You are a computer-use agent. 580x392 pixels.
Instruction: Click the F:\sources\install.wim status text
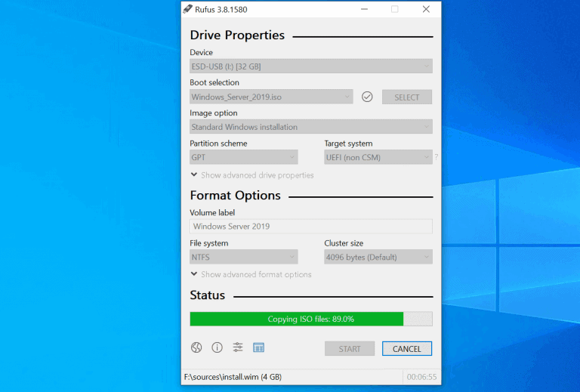point(233,377)
